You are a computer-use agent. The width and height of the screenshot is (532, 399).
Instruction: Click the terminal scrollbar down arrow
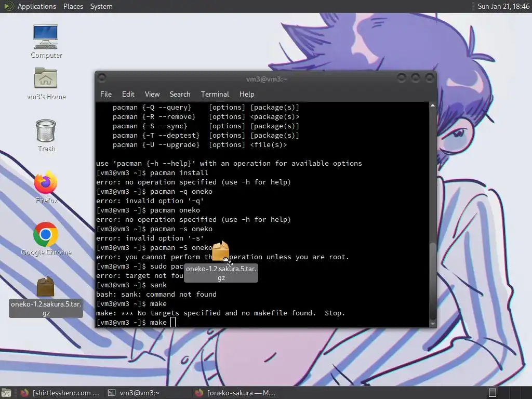click(x=433, y=324)
